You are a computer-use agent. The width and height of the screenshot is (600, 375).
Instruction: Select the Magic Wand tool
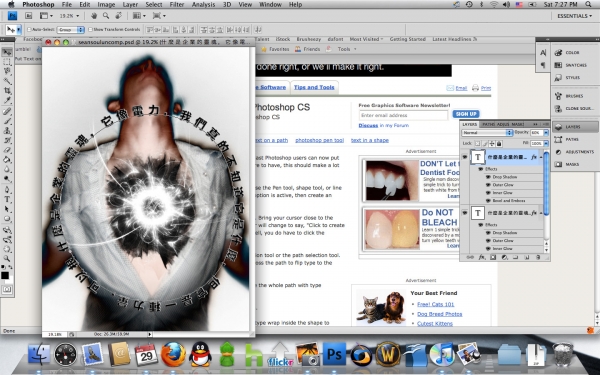[7, 81]
